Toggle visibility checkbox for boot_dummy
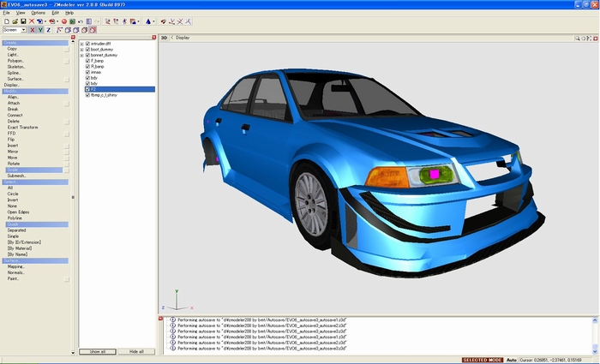This screenshot has width=600, height=364. point(87,49)
